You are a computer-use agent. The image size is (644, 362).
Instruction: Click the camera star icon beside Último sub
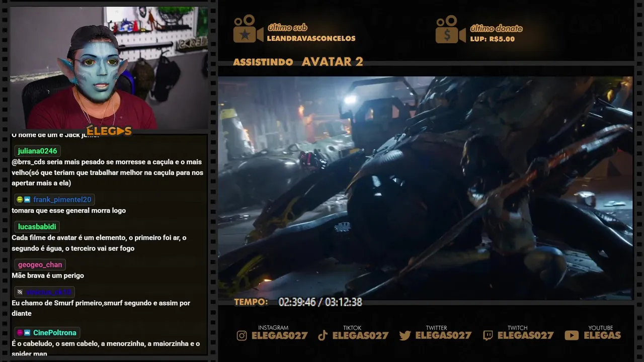tap(248, 29)
